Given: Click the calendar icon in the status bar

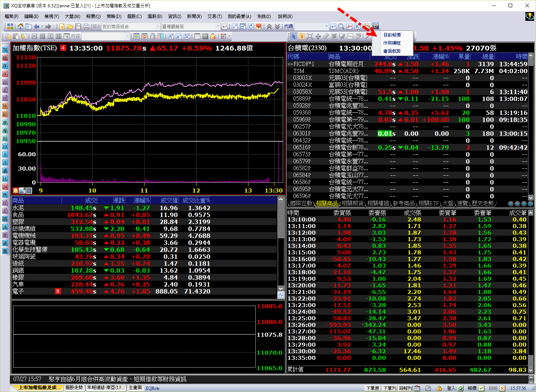Looking at the screenshot, I should 417,388.
